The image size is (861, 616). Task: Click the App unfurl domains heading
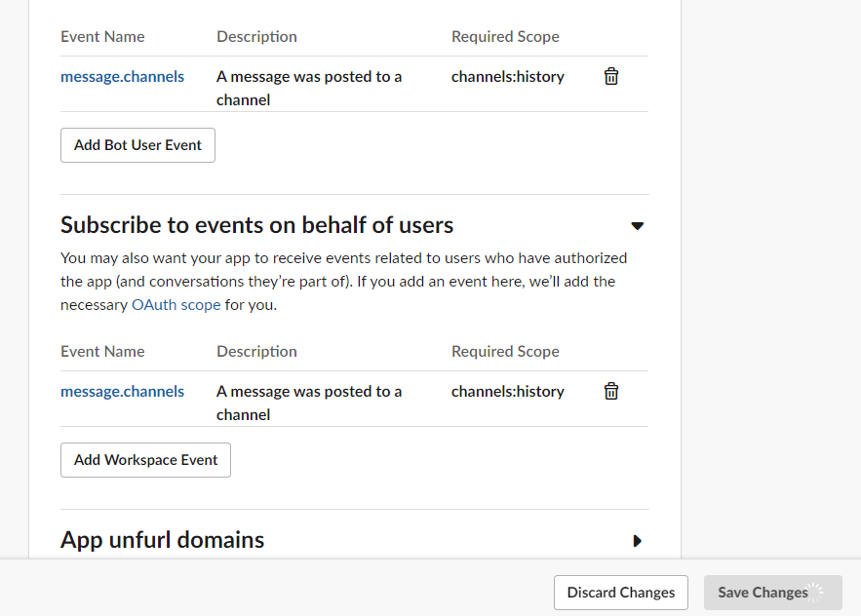point(162,540)
